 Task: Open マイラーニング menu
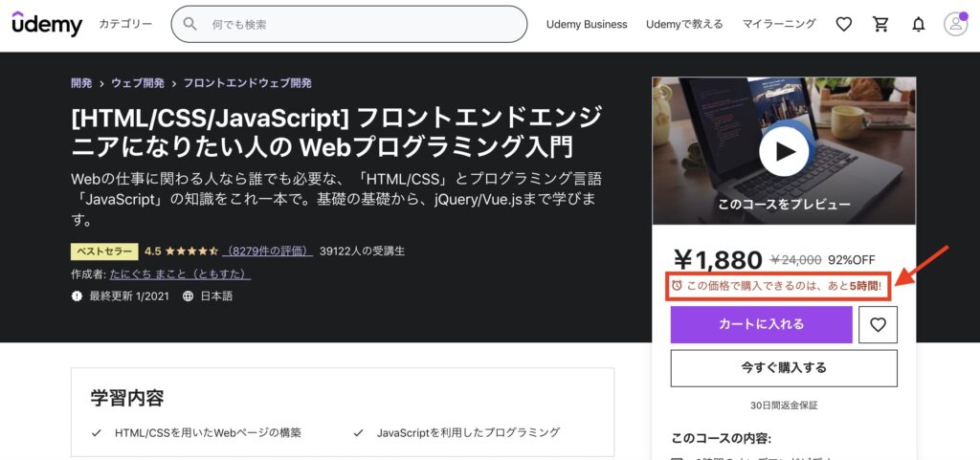[779, 24]
